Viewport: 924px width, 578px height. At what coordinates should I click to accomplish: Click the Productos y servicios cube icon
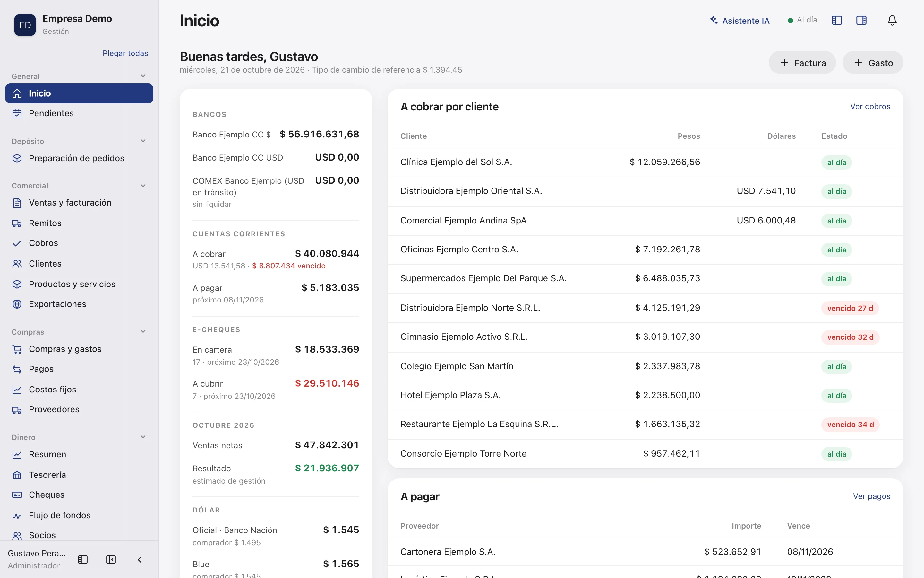point(17,284)
